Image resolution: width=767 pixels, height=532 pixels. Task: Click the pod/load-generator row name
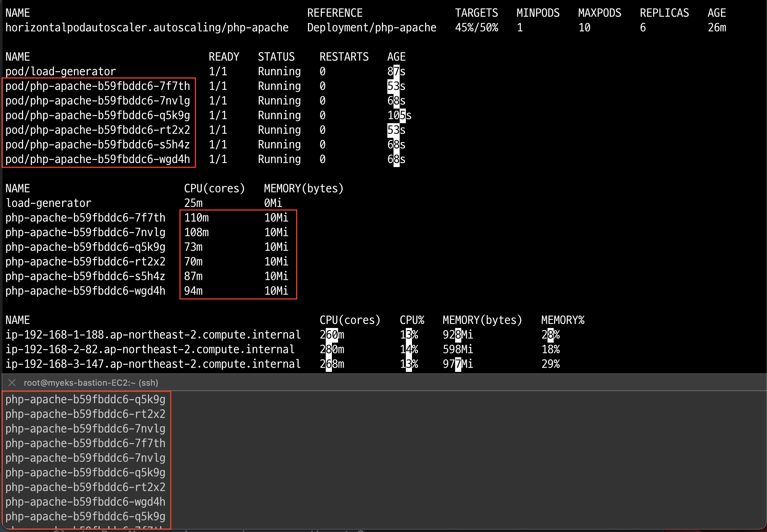click(x=60, y=72)
